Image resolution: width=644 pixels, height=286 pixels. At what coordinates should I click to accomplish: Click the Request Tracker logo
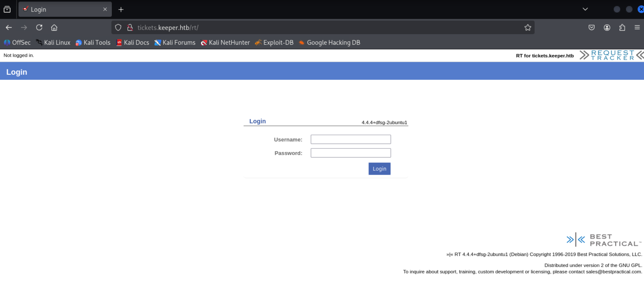pos(612,55)
